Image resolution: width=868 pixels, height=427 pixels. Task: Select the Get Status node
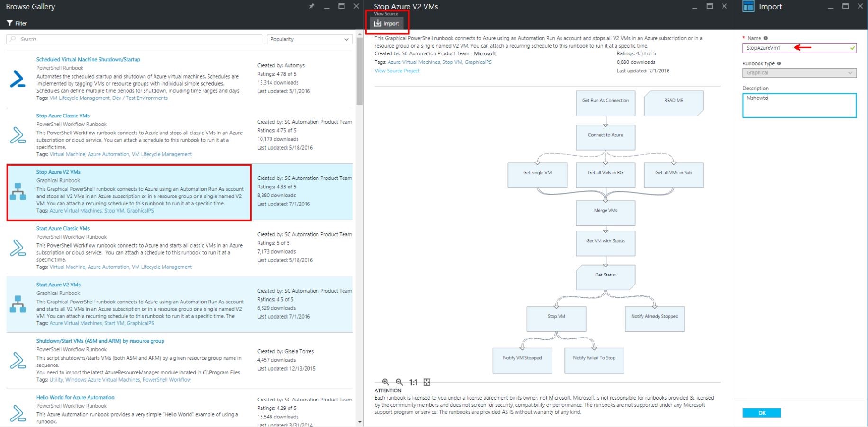(x=606, y=277)
